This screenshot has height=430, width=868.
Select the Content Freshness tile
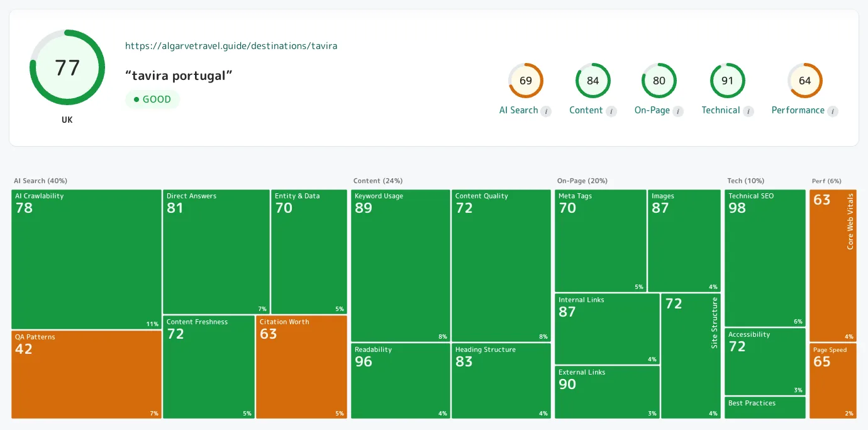pyautogui.click(x=209, y=367)
